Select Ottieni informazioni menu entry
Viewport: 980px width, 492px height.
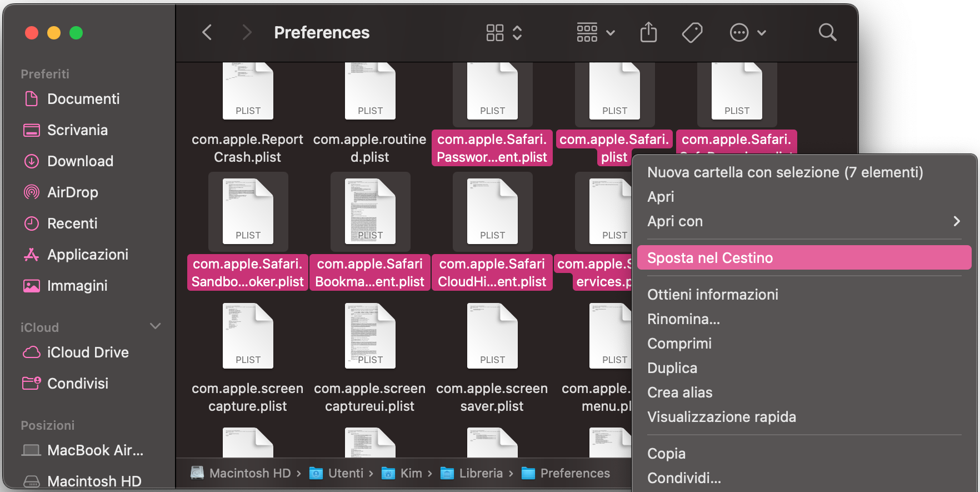pos(713,295)
